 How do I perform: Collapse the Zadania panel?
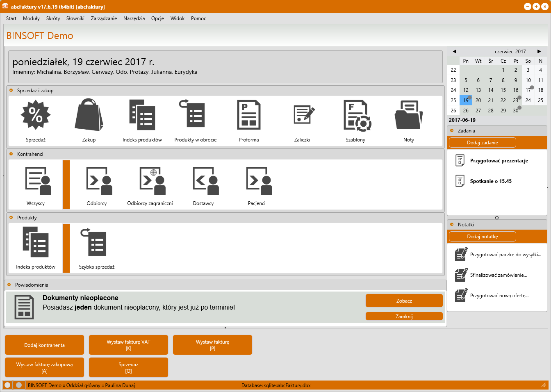click(452, 131)
